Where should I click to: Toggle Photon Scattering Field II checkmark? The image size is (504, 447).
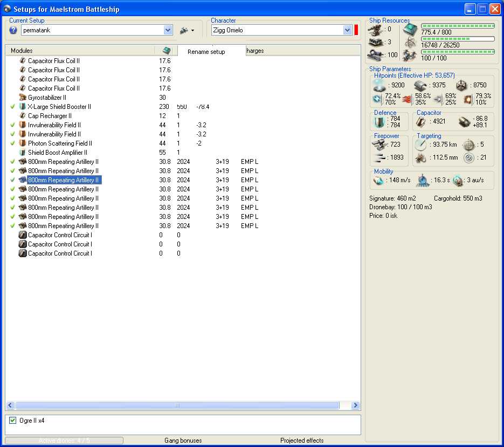point(12,143)
